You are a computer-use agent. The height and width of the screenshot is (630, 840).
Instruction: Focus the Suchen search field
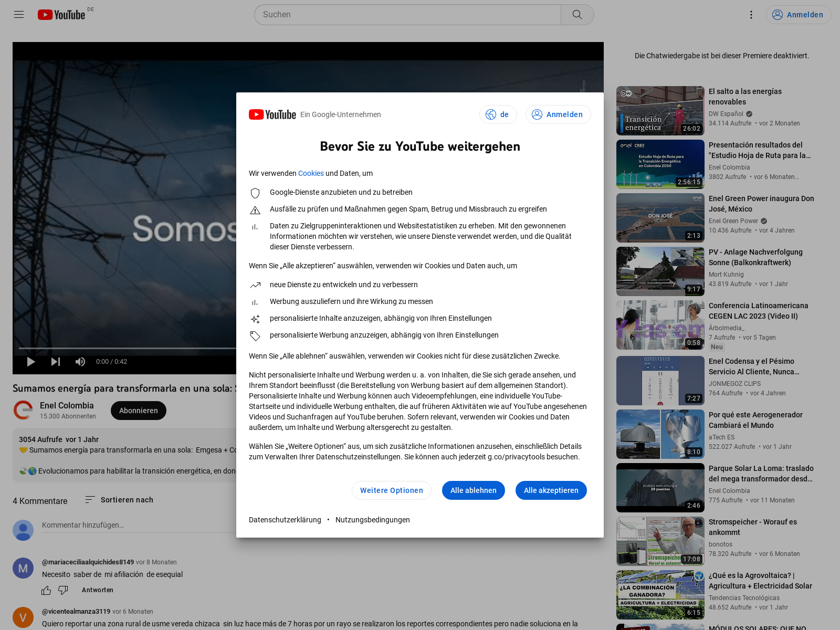[x=408, y=15]
